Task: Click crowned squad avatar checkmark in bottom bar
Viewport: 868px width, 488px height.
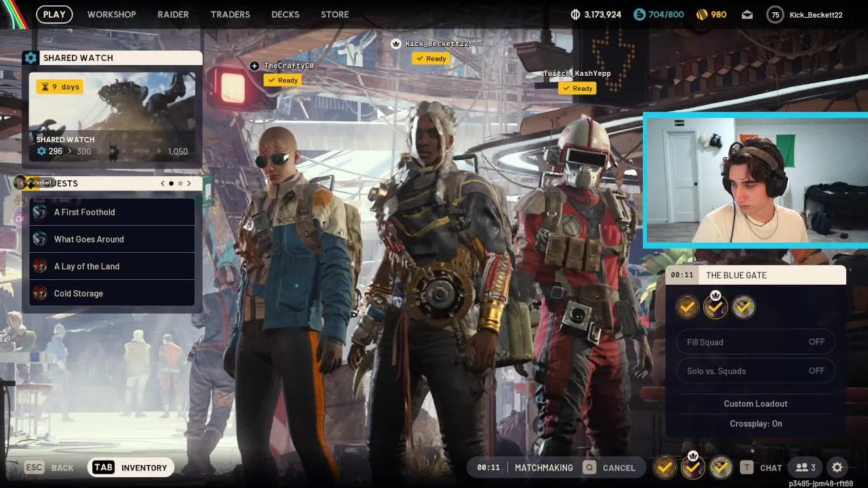Action: [692, 467]
